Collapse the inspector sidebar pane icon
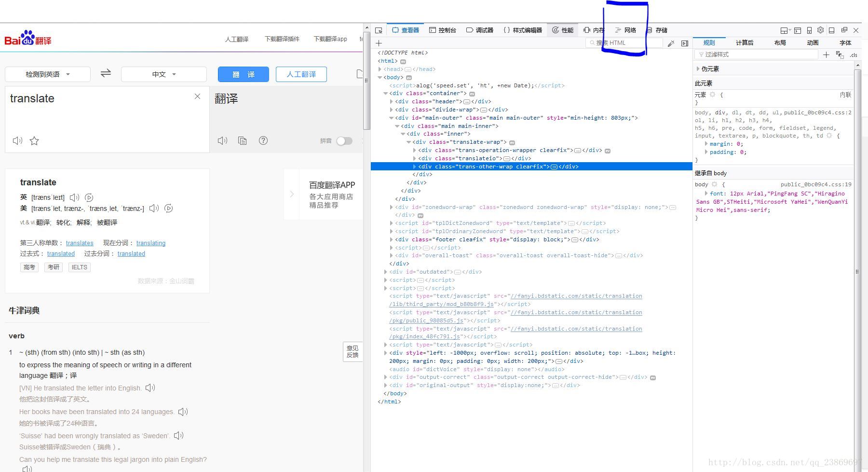 point(685,43)
